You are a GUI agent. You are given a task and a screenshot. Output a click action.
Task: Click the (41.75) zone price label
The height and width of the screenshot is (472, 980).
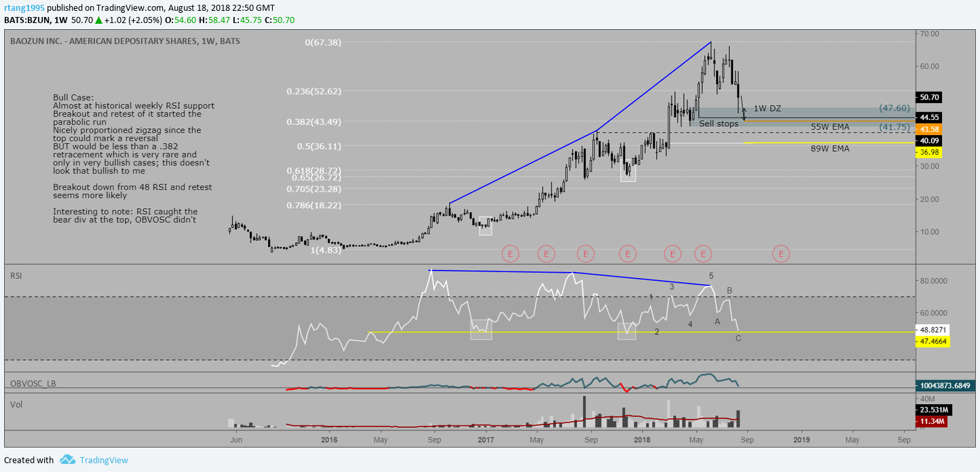(x=894, y=127)
